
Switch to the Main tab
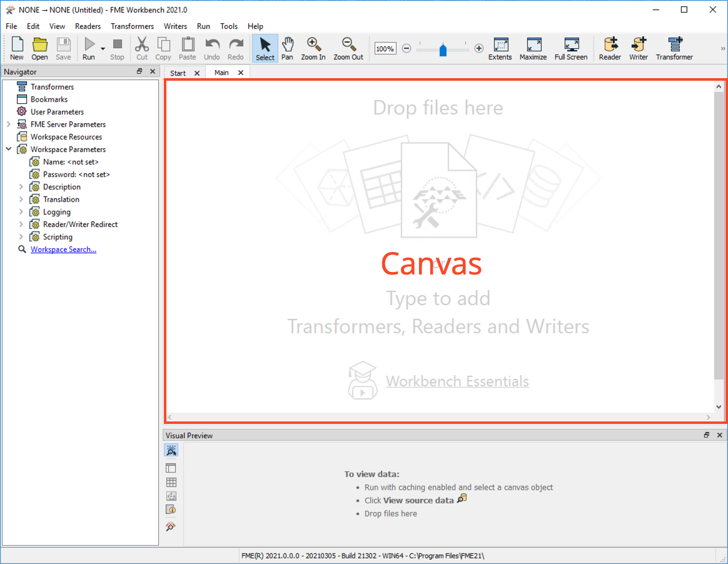click(221, 73)
